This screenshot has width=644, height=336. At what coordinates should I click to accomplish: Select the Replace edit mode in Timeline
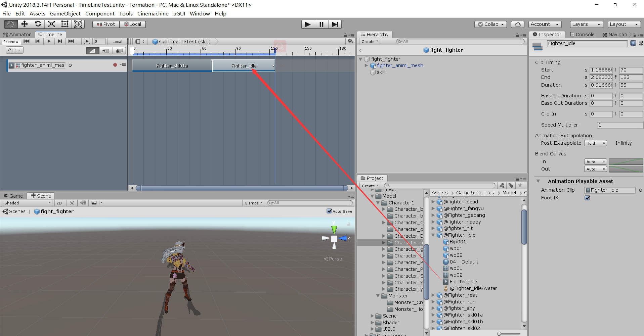119,51
